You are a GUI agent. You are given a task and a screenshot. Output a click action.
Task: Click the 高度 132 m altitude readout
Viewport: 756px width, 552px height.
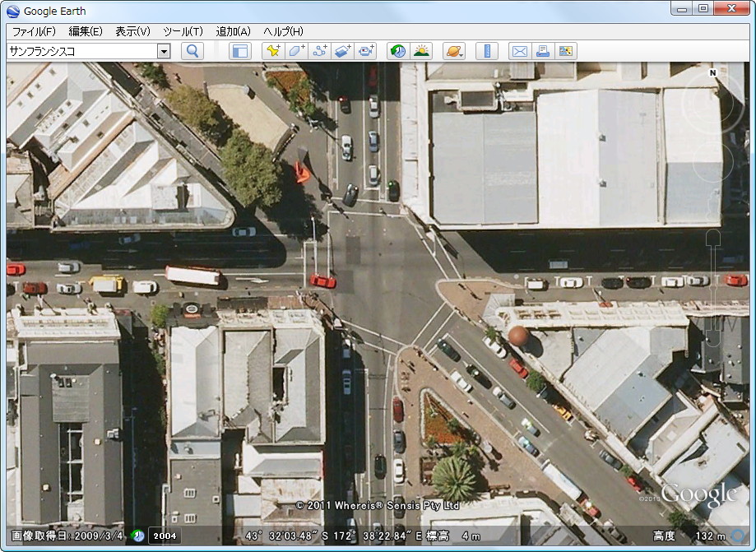(x=689, y=536)
